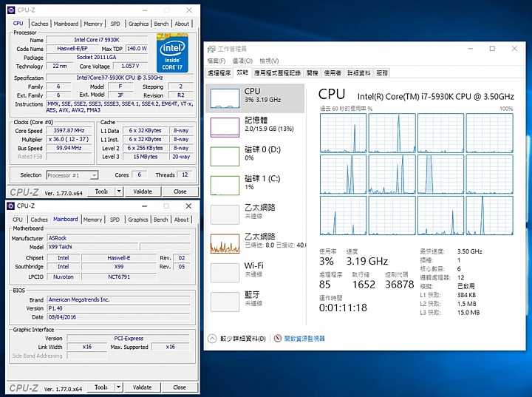Select CPU 3% 3.19 GHz sidebar item

pyautogui.click(x=255, y=98)
